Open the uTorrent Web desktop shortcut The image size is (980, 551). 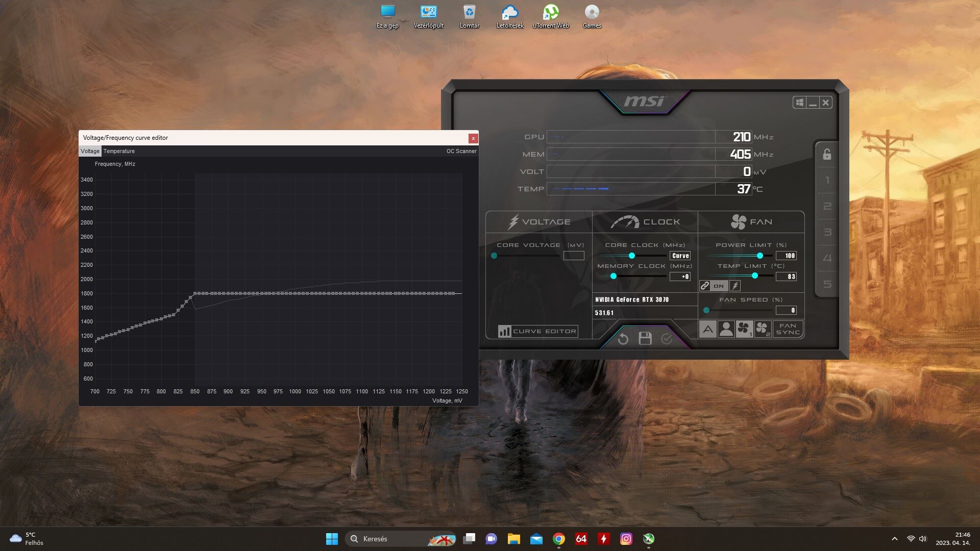[x=551, y=17]
